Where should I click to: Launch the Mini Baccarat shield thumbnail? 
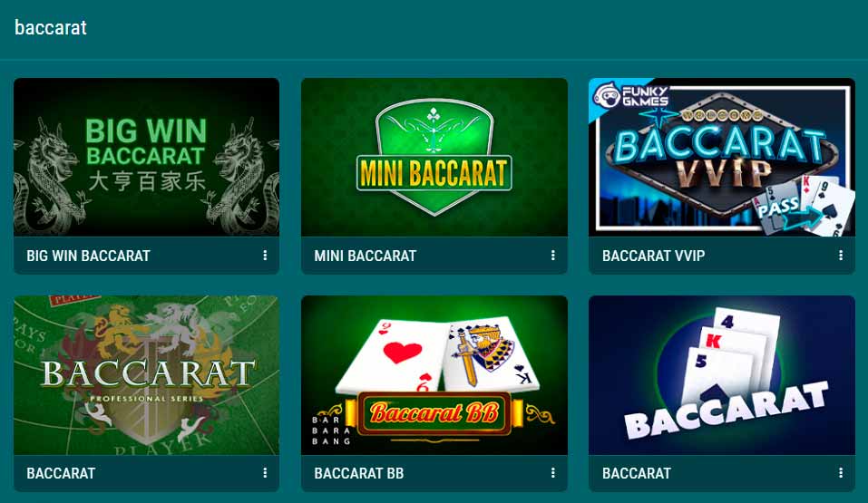click(x=434, y=157)
